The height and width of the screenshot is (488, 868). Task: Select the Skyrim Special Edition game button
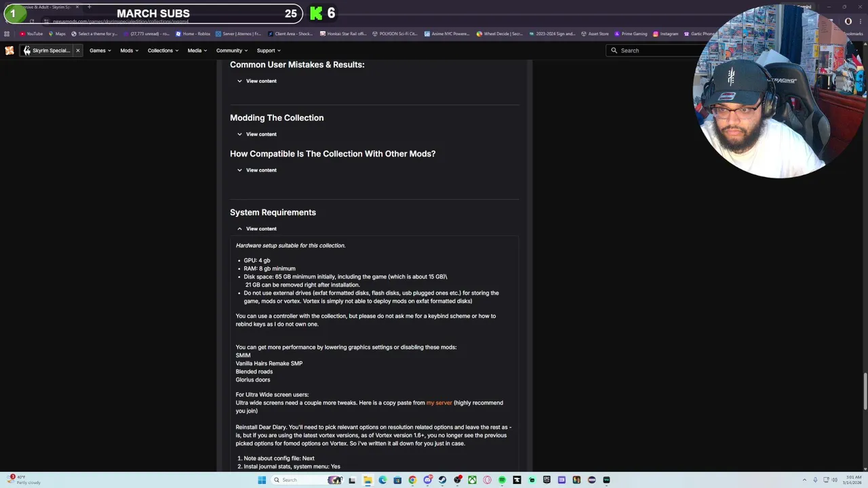coord(46,50)
